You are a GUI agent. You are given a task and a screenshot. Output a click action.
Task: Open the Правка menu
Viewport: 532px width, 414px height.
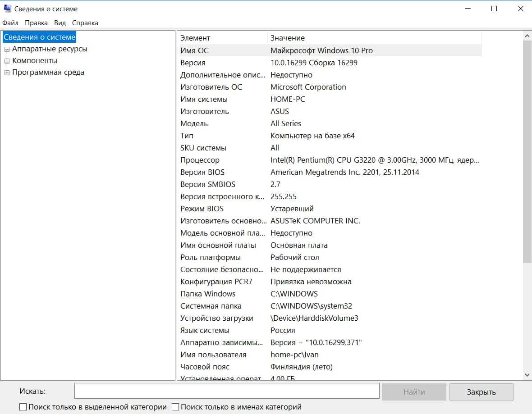pos(36,23)
